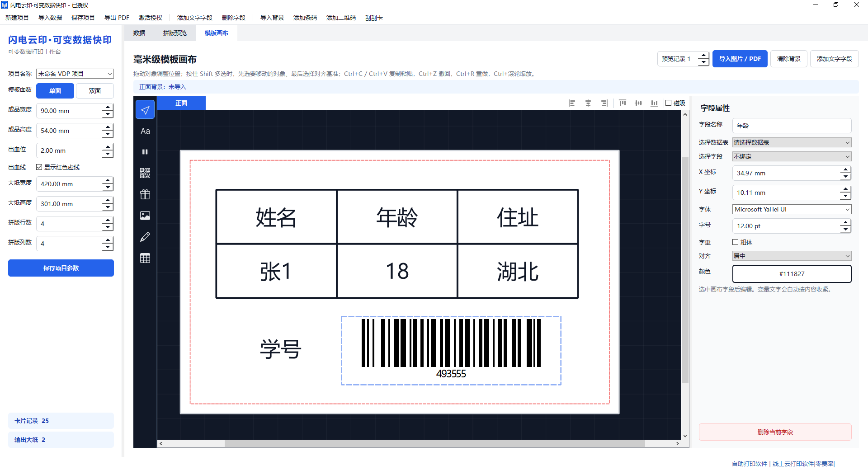Screen dimensions: 868x470
Task: Open 线上云打印软件|零费率 link
Action: coord(803,464)
